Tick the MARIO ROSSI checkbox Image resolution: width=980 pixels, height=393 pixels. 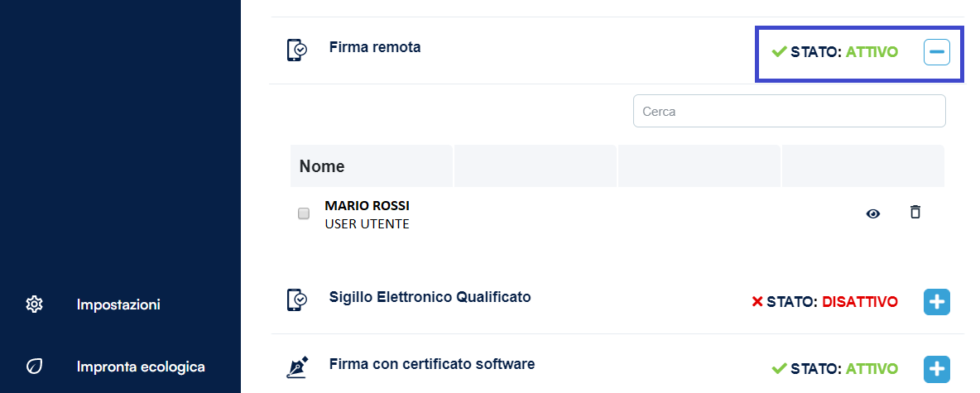[304, 213]
